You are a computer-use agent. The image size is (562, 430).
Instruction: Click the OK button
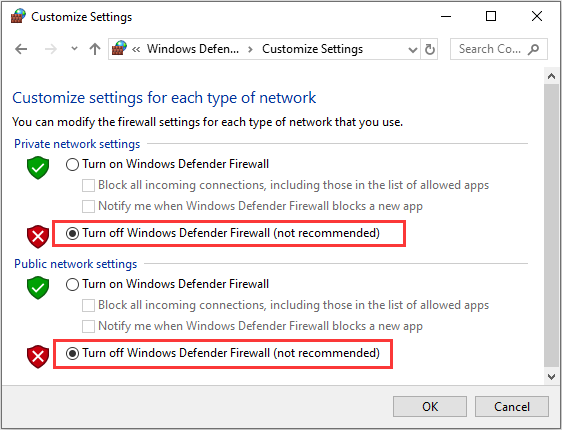coord(430,406)
